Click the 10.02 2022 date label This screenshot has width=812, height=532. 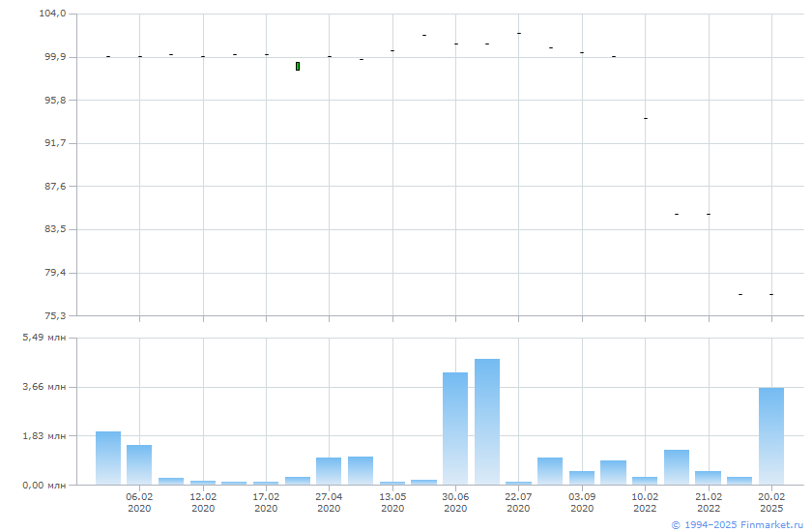(645, 502)
